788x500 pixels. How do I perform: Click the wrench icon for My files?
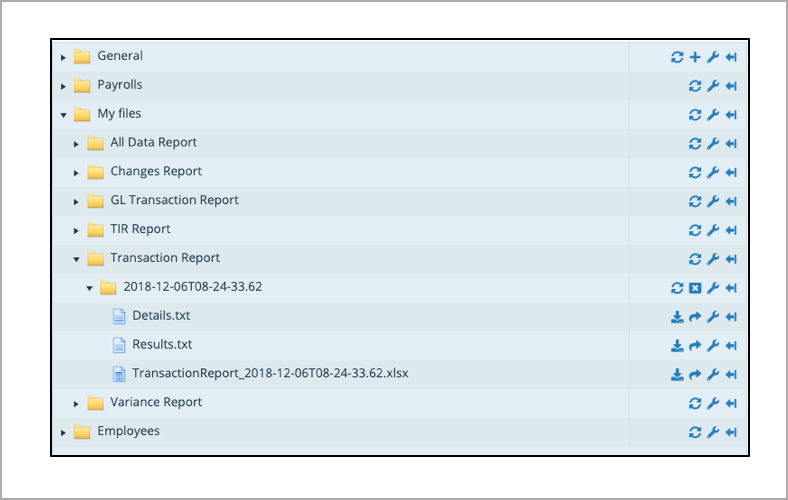[713, 115]
